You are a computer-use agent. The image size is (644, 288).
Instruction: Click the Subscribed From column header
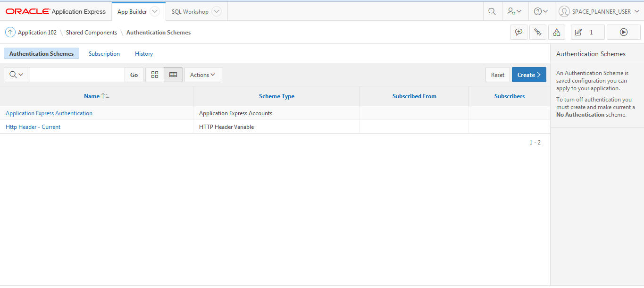click(x=414, y=96)
